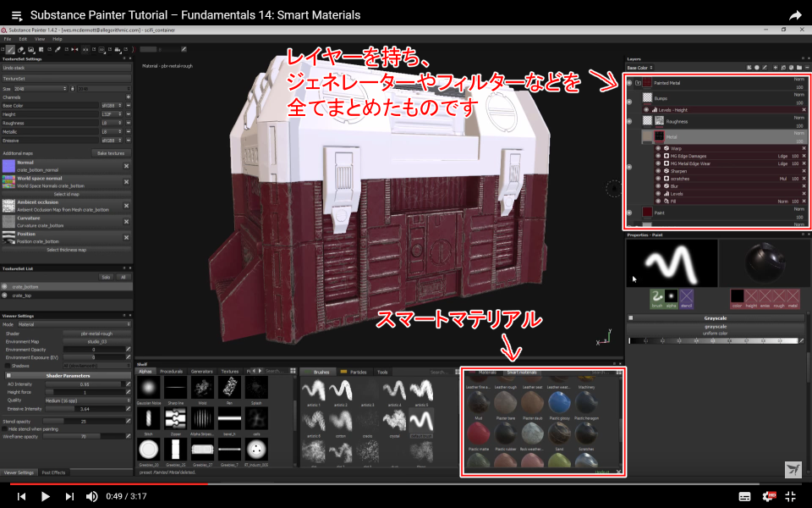Enable Hide stencil when painting checkbox
This screenshot has width=812, height=508.
pyautogui.click(x=5, y=429)
